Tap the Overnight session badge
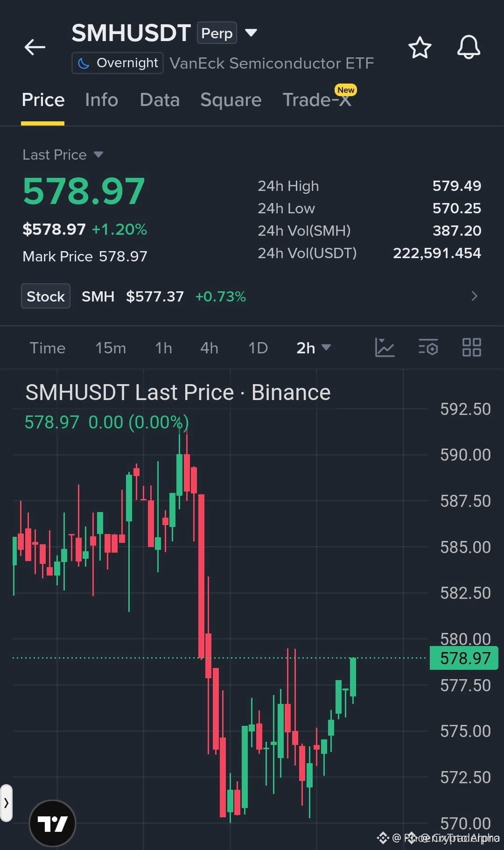 coord(117,63)
